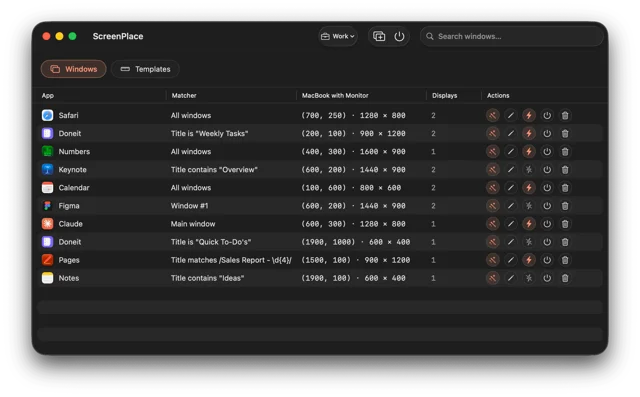This screenshot has height=397, width=640.
Task: Delete the Notes rule via trash icon
Action: click(x=565, y=278)
